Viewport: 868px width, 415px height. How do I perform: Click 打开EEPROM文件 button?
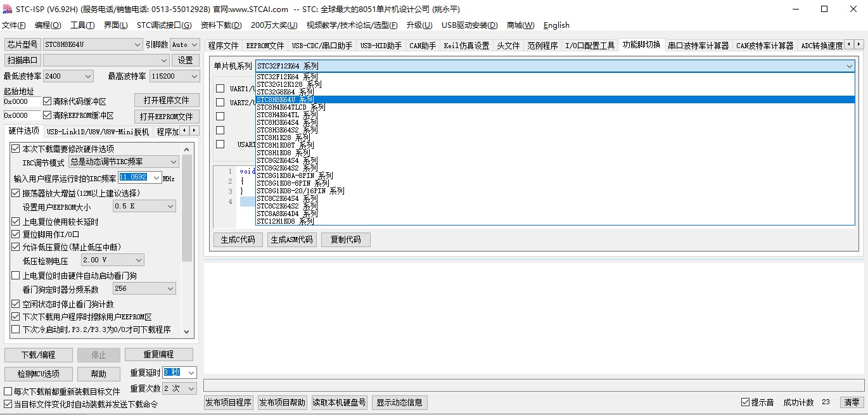(167, 117)
